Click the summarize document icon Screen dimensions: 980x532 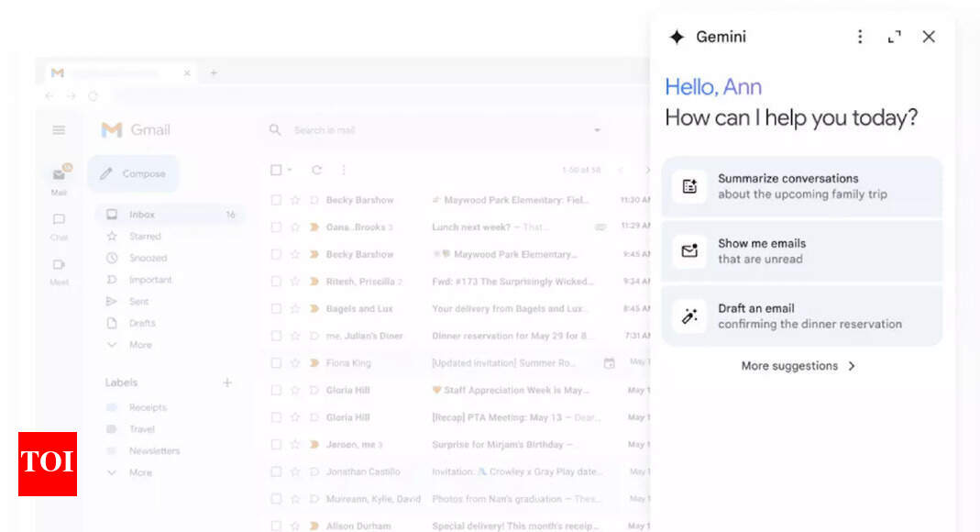tap(689, 186)
